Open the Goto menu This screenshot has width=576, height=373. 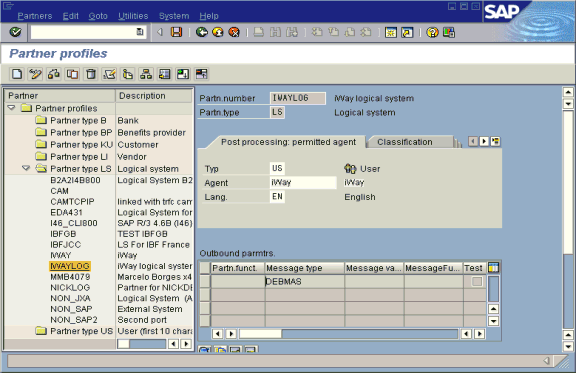(x=98, y=16)
